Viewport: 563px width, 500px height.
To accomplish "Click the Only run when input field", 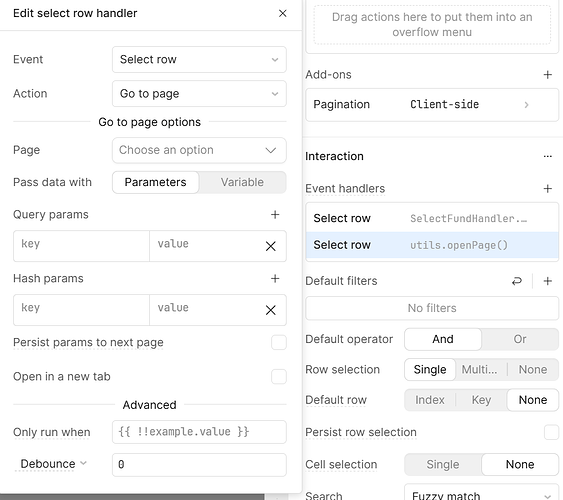I will click(x=199, y=432).
